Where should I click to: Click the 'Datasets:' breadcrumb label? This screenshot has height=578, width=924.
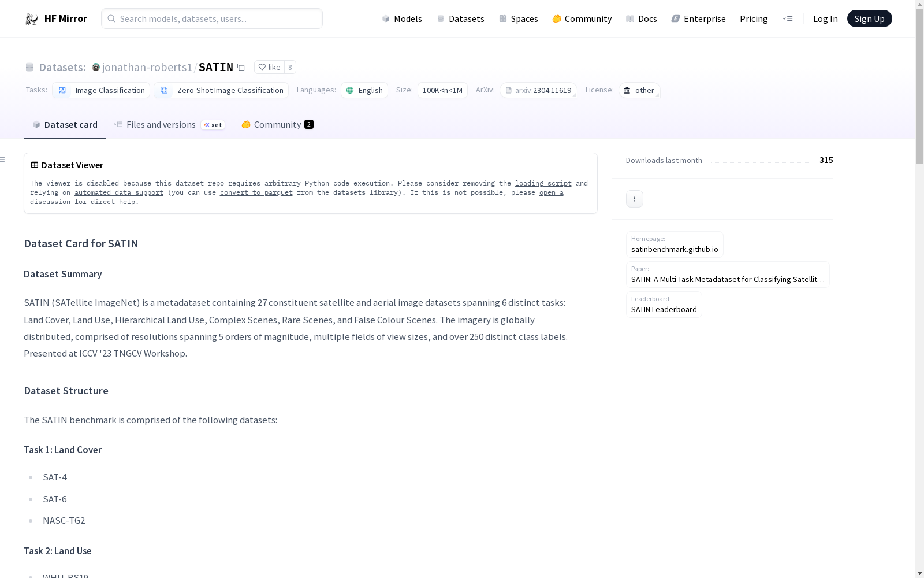pos(62,67)
